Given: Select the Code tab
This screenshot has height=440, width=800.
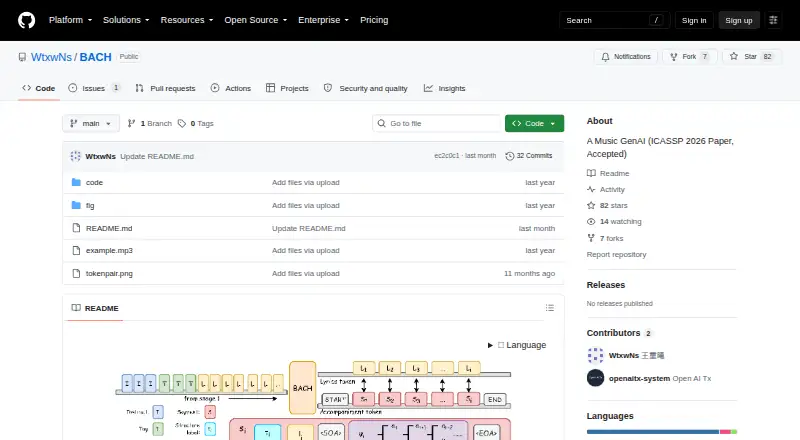Looking at the screenshot, I should pyautogui.click(x=39, y=88).
